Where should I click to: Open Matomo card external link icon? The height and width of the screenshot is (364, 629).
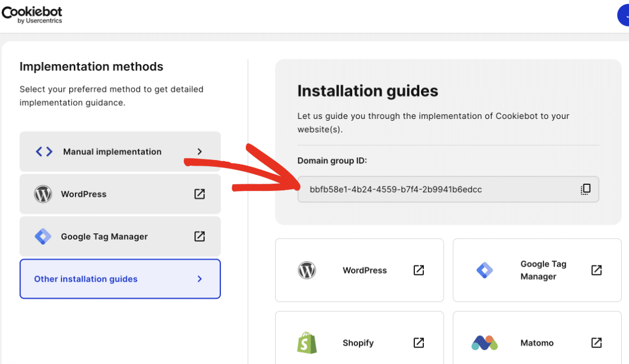[596, 343]
